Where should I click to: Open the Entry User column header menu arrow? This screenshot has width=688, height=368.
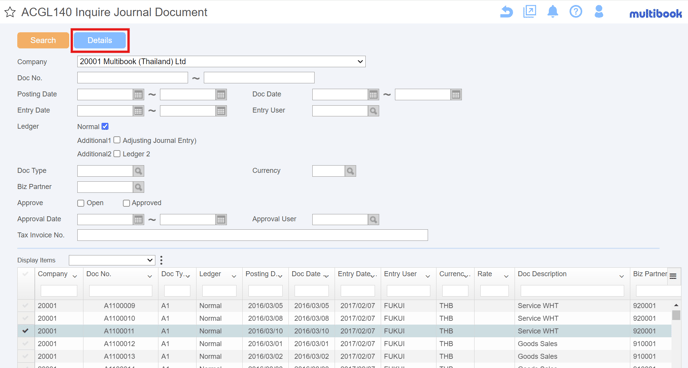click(427, 276)
